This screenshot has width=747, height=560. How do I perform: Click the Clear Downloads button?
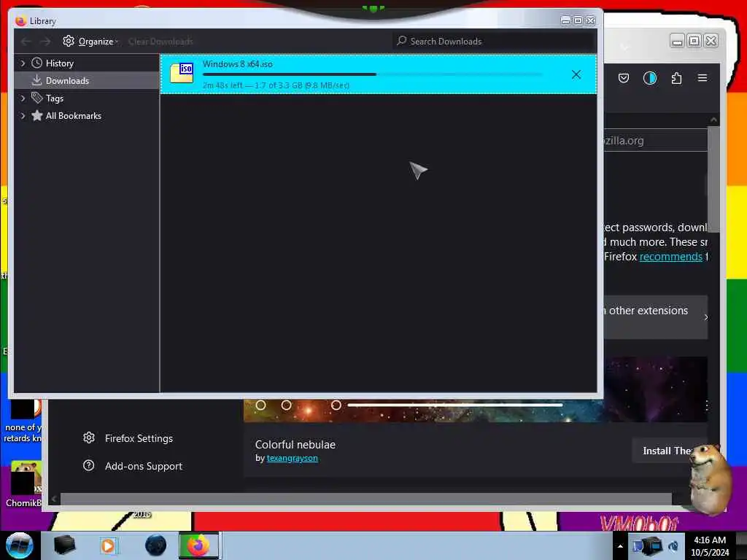pos(160,42)
